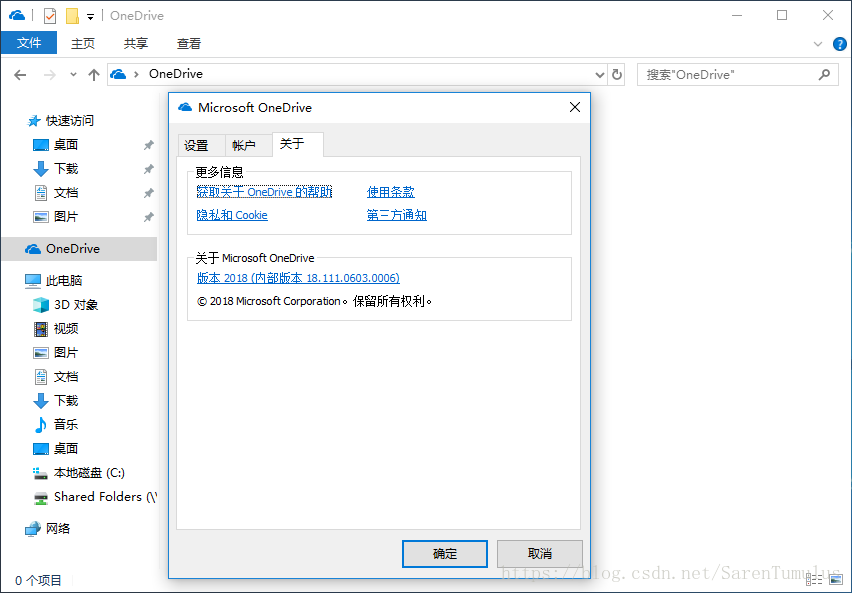Select pinned 图片 under 快速访问
Viewport: 852px width, 593px height.
tap(66, 216)
